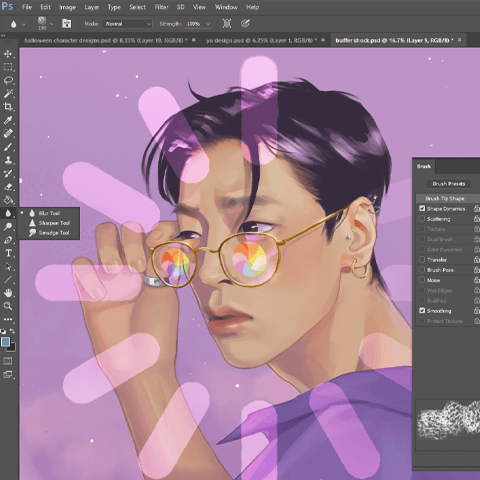Open the Image menu
480x480 pixels.
click(67, 7)
